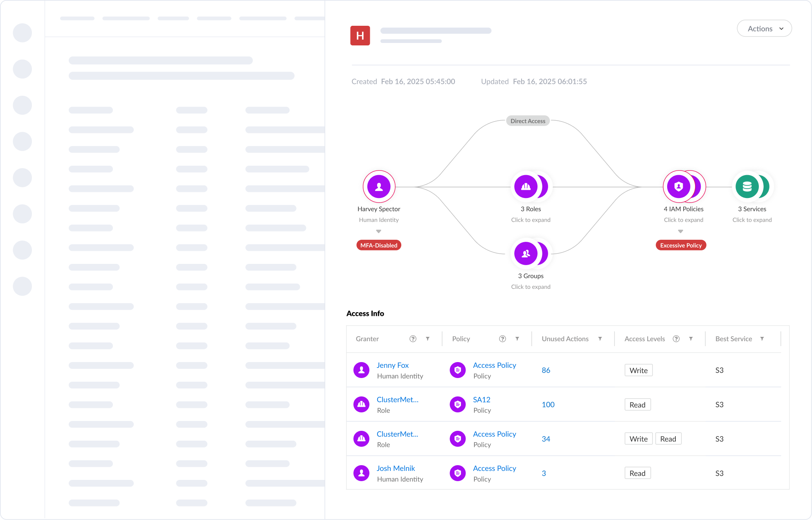Click the Access Levels help icon
The width and height of the screenshot is (812, 520).
pos(676,339)
